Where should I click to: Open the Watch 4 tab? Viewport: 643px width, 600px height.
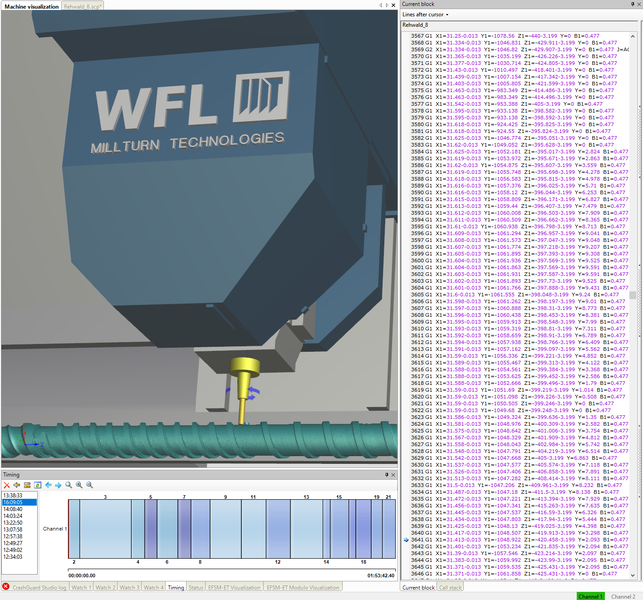(153, 587)
